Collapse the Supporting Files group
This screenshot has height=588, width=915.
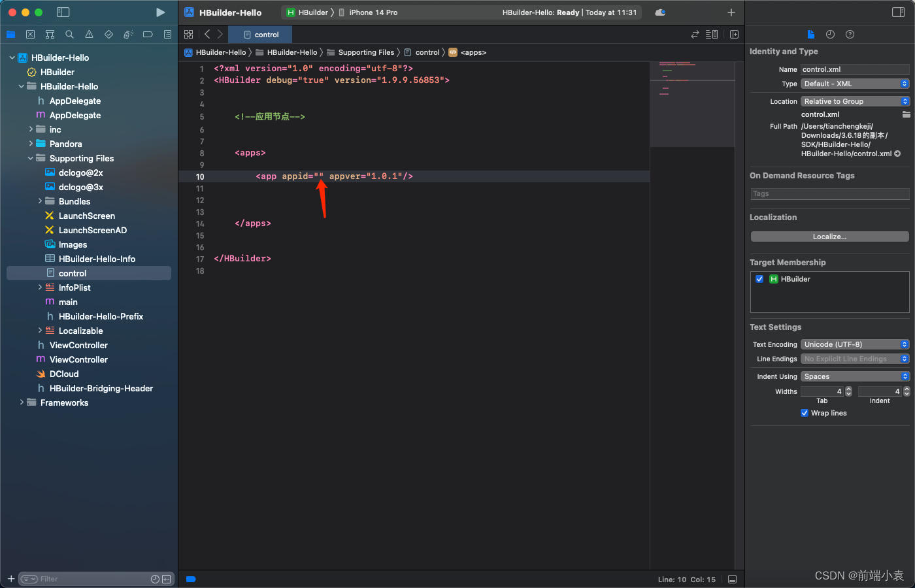[31, 158]
